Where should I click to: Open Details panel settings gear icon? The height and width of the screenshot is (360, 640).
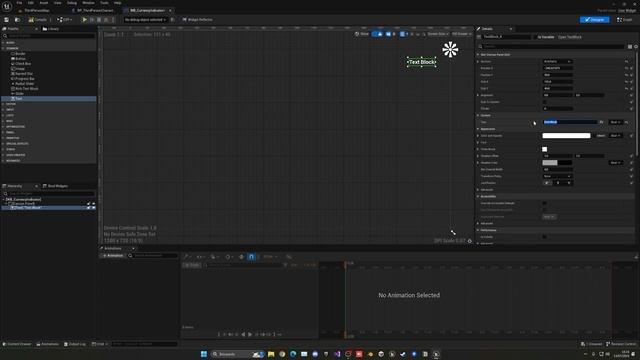click(x=636, y=47)
